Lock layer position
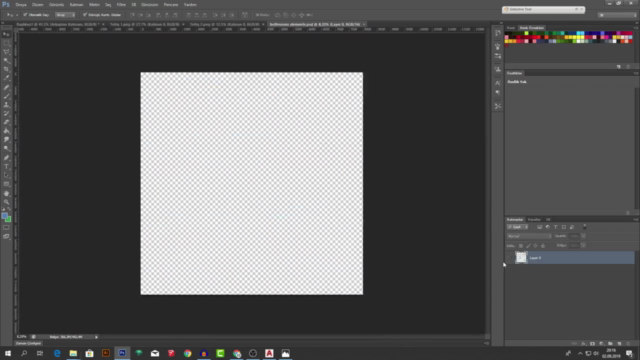 click(536, 246)
